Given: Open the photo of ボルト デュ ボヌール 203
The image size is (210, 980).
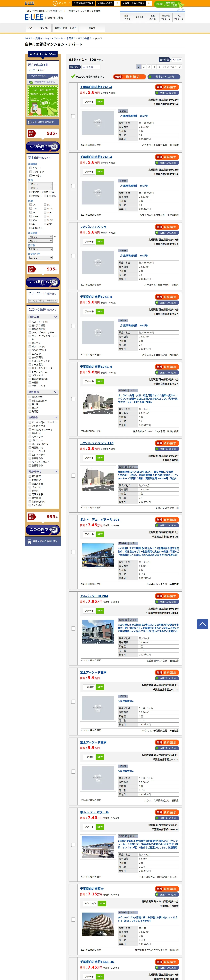Looking at the screenshot, I should [98, 555].
